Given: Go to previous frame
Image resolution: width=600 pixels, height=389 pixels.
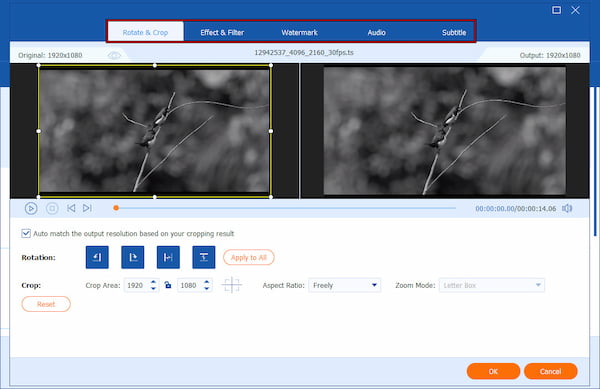Looking at the screenshot, I should (71, 208).
